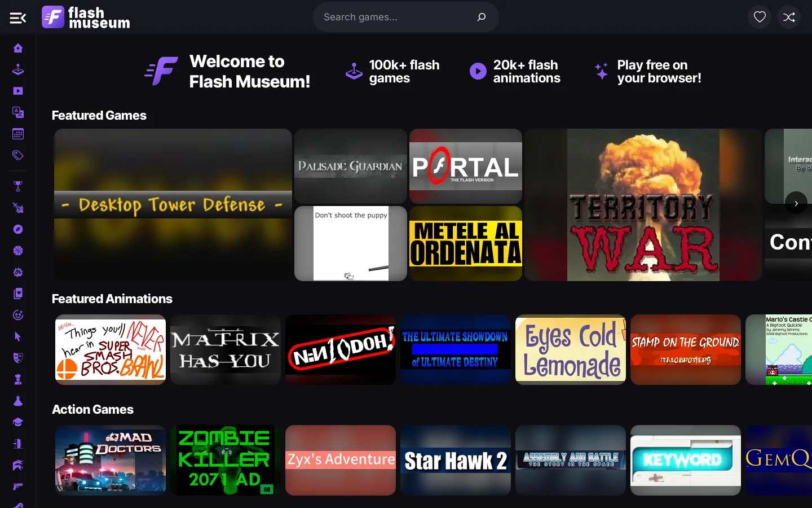Open the Don't shoot the puppy game
Screen dimensions: 812x508
351,243
